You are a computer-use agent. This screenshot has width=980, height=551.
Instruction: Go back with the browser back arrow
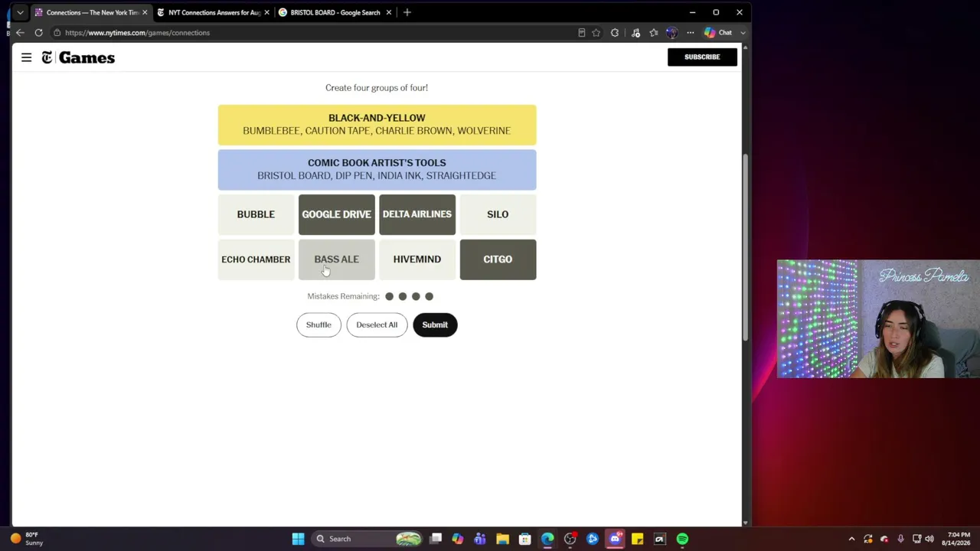click(20, 33)
